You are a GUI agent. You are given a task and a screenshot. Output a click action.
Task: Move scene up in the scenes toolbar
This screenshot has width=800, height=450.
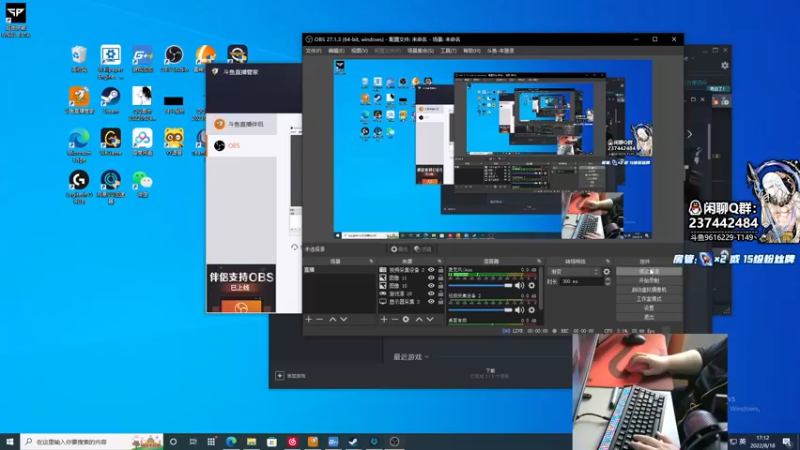tap(333, 319)
